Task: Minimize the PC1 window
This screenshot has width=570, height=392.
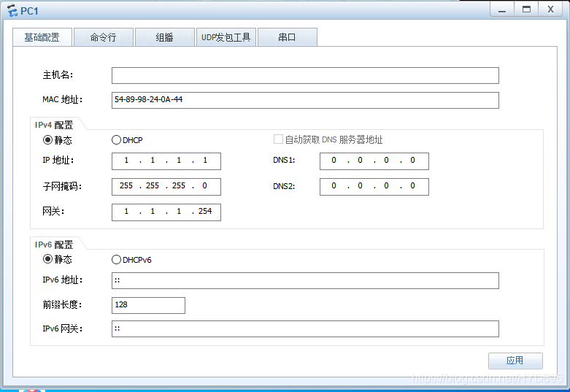Action: click(502, 9)
